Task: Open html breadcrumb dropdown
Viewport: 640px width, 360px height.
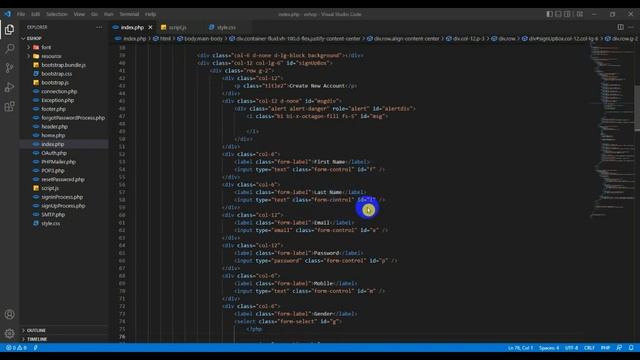Action: [162, 39]
